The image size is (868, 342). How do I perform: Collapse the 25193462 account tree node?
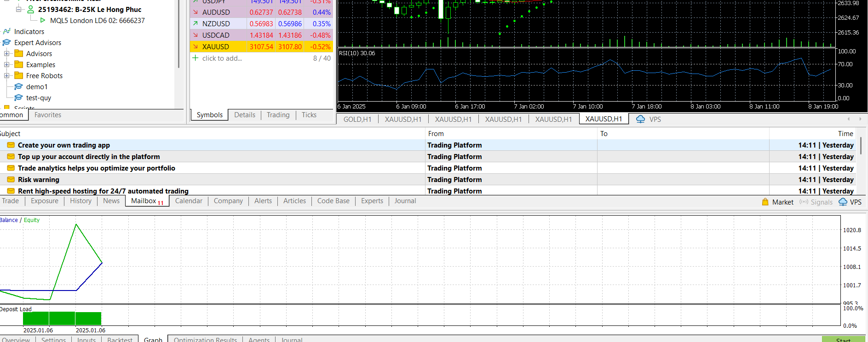click(19, 9)
